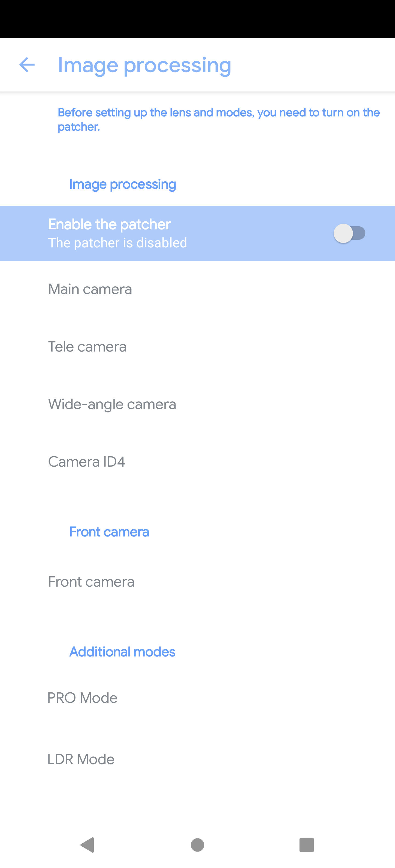395x868 pixels.
Task: Tap Android recent apps square
Action: coord(307,845)
